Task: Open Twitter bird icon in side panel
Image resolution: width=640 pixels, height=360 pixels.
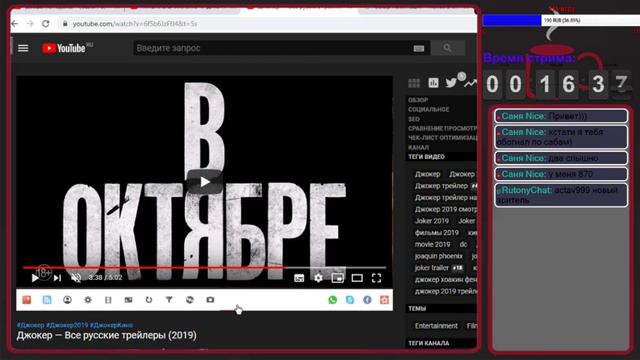Action: click(451, 83)
